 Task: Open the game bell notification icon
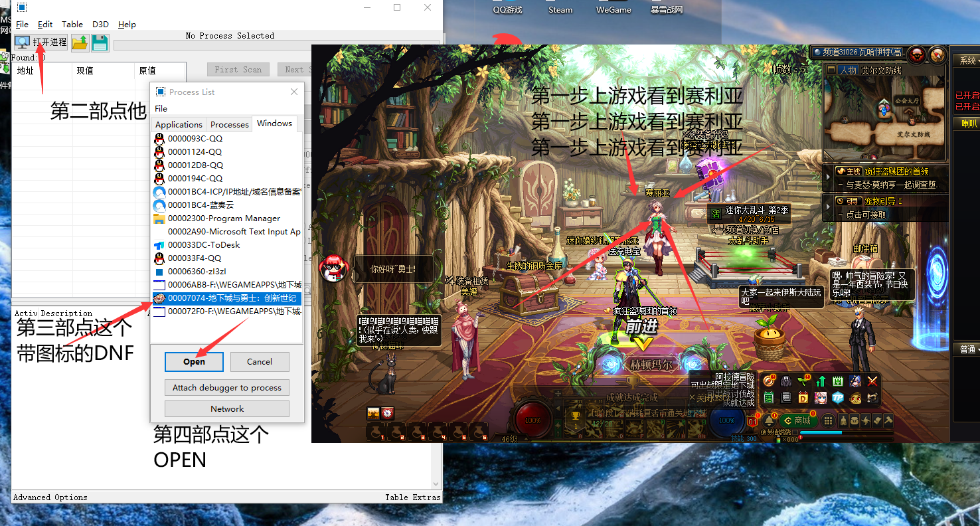click(x=769, y=420)
